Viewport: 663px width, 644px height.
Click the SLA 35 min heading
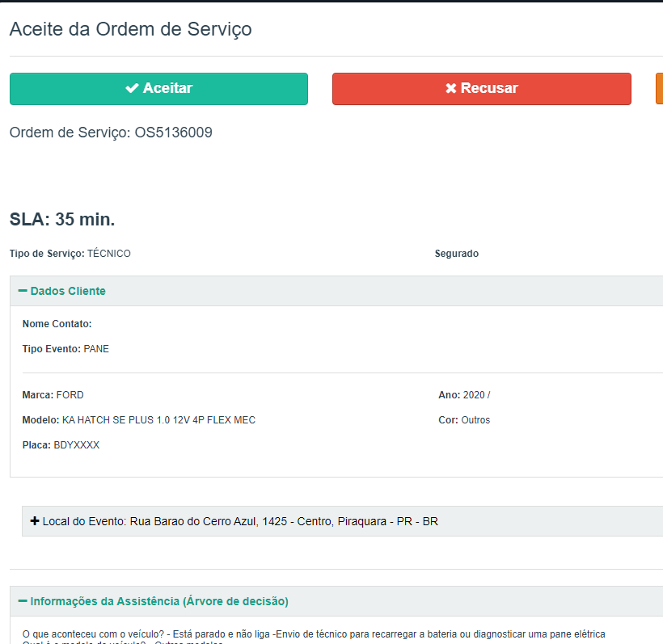pos(62,219)
